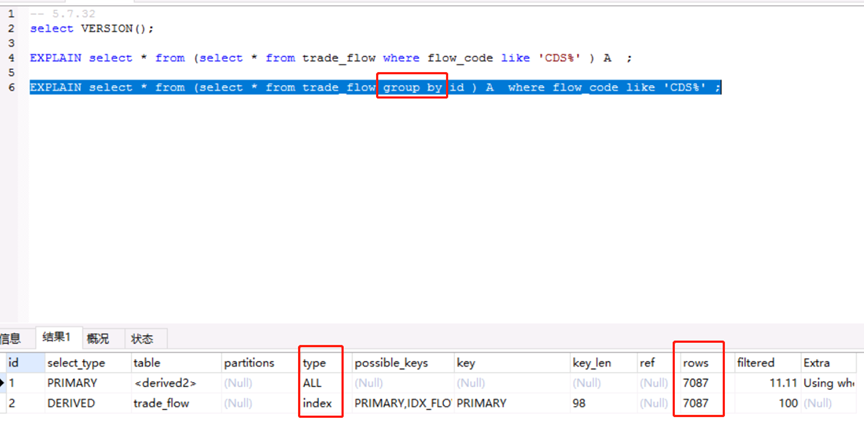Image resolution: width=864 pixels, height=434 pixels.
Task: Select the filtered cell 11.11
Action: [x=768, y=383]
